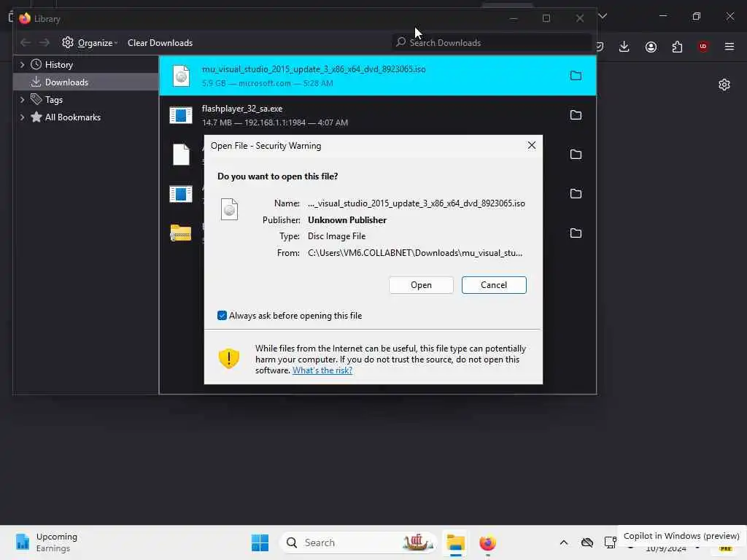This screenshot has width=747, height=560.
Task: Open Firefox account icon
Action: click(x=651, y=47)
